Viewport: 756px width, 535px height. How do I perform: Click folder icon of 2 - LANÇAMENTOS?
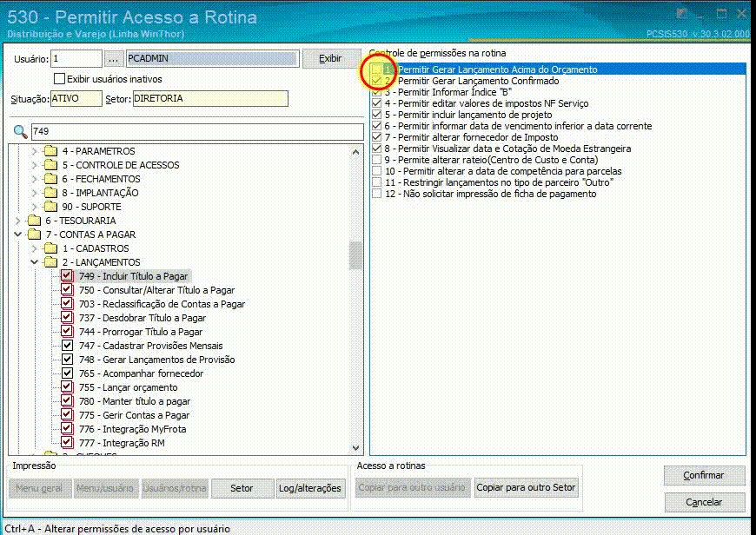pyautogui.click(x=50, y=262)
